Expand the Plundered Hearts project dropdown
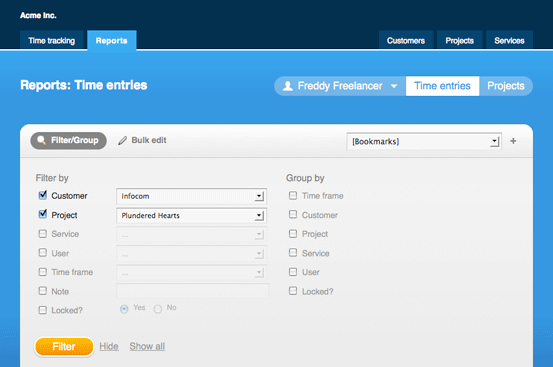This screenshot has width=553, height=367. 191,215
